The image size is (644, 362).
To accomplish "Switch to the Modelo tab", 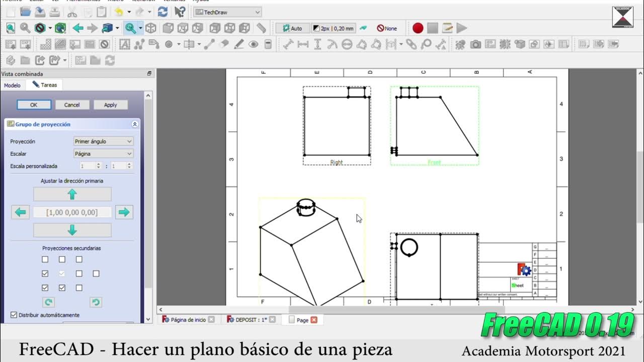I will [x=12, y=85].
